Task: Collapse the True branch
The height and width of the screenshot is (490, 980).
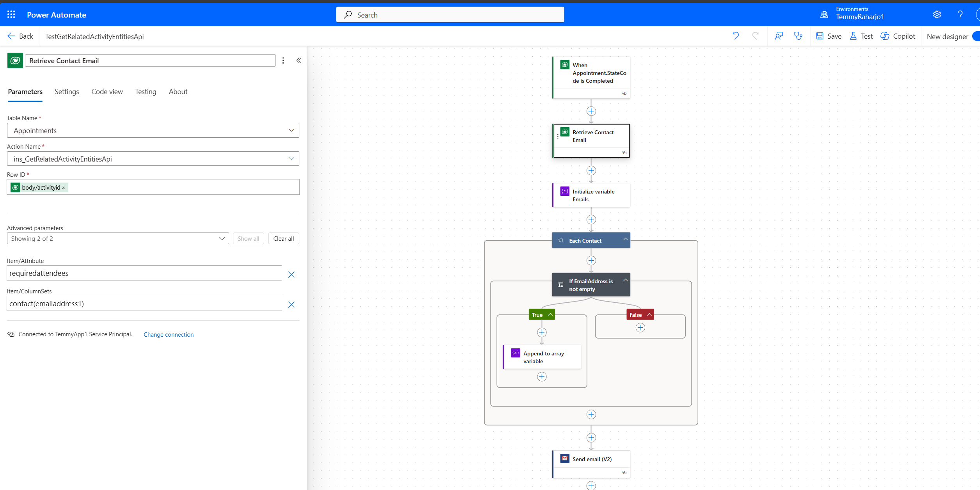Action: 550,314
